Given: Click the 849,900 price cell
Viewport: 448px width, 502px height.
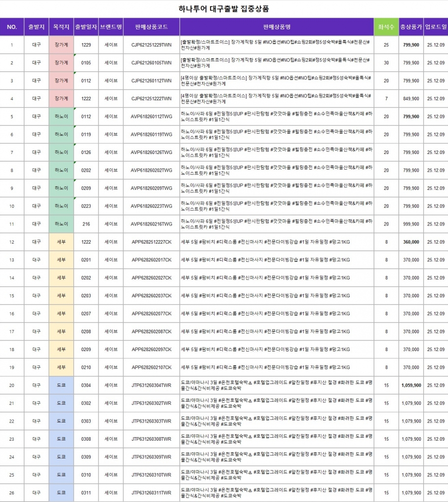Looking at the screenshot, I should pyautogui.click(x=411, y=99).
